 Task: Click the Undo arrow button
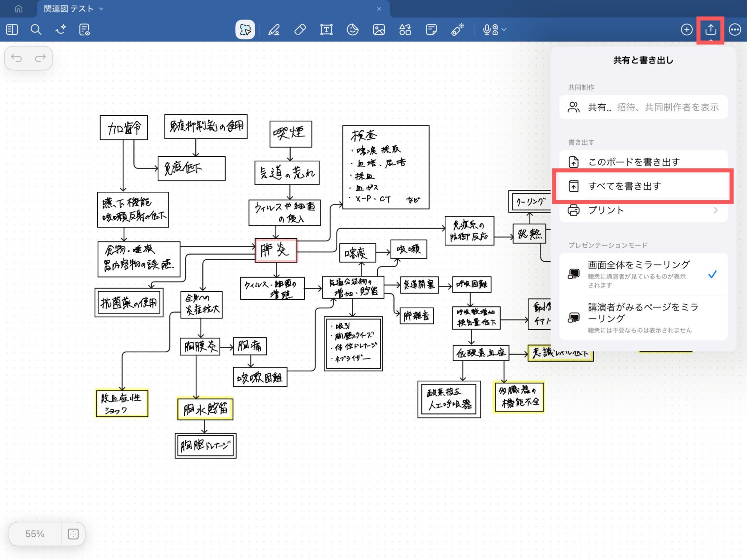[17, 58]
